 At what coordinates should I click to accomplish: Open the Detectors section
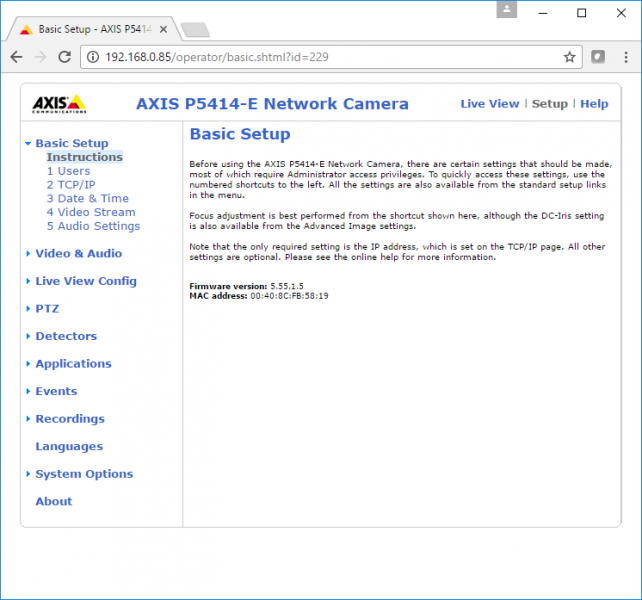click(66, 336)
